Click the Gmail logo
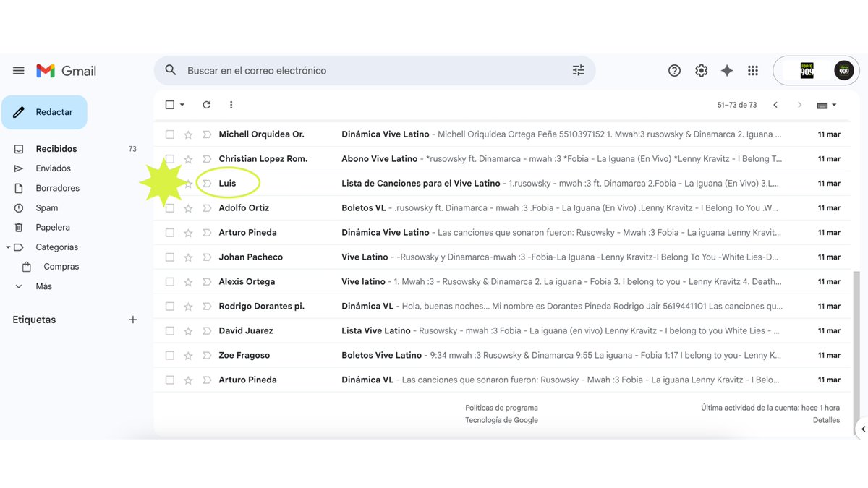Image resolution: width=868 pixels, height=488 pixels. tap(67, 71)
